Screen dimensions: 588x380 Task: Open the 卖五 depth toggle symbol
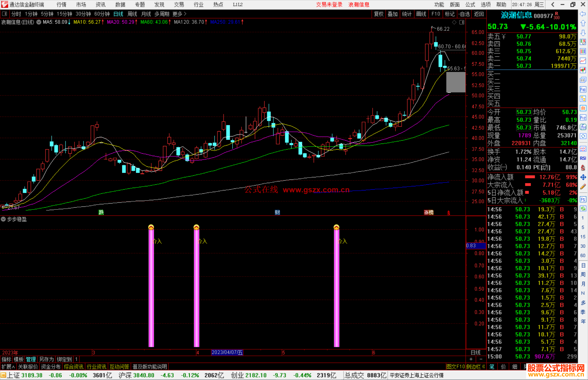coord(504,37)
